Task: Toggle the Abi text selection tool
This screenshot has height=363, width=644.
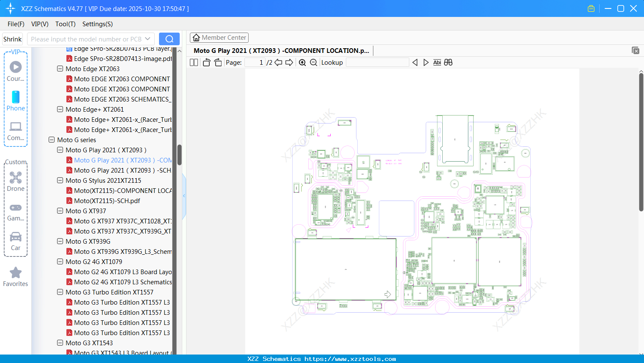Action: [437, 62]
